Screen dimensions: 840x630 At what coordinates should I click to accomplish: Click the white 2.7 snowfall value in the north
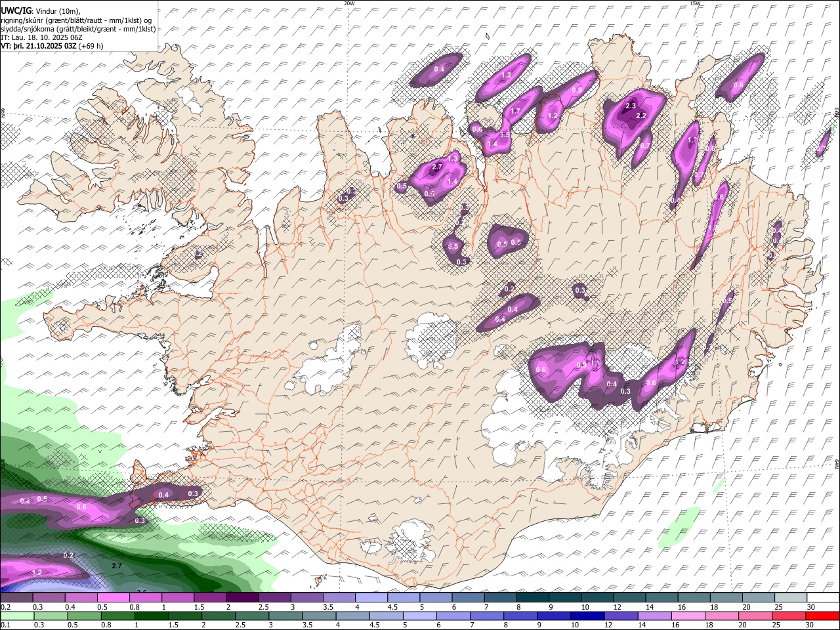coord(437,167)
